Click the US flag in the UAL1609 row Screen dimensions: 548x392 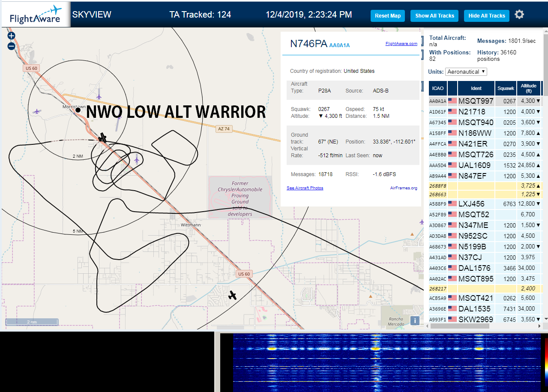pos(452,165)
